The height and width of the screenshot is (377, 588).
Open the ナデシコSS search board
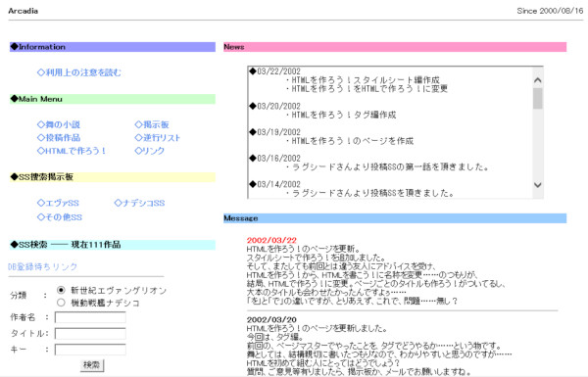point(139,203)
